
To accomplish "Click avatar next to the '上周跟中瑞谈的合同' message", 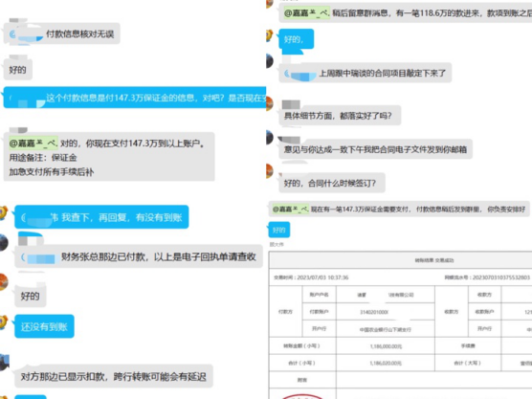I will click(270, 60).
